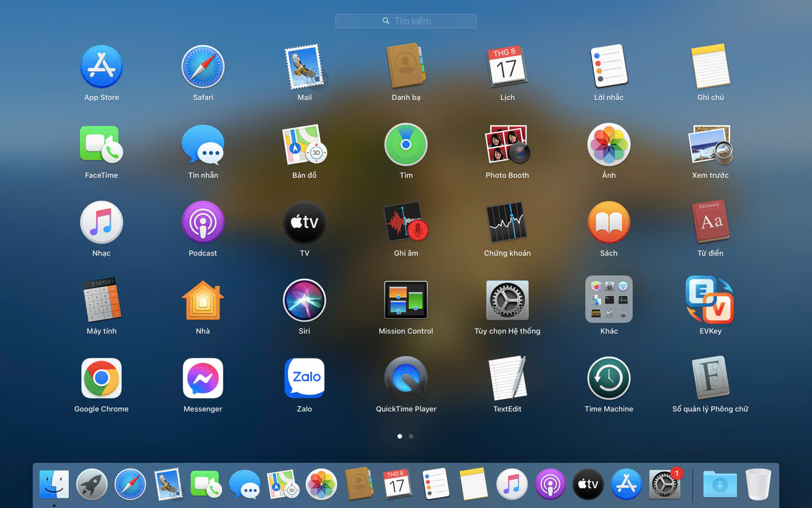Open Sách books app

[609, 222]
